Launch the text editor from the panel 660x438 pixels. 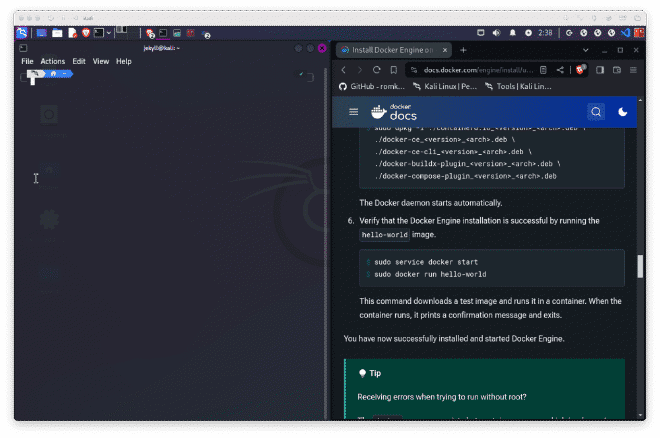pyautogui.click(x=72, y=33)
